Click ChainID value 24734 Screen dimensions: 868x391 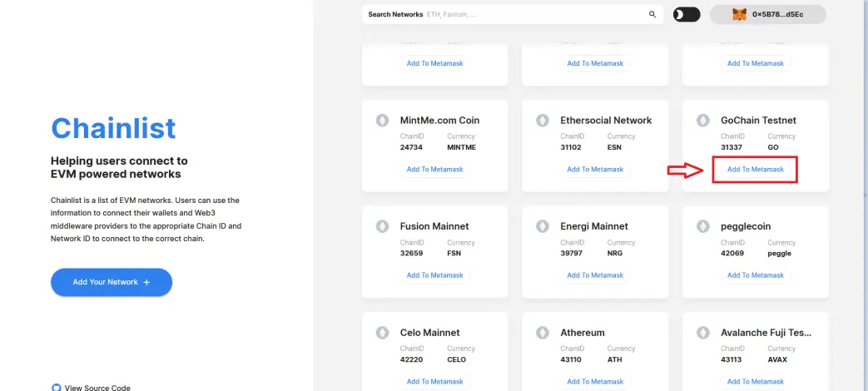coord(411,147)
